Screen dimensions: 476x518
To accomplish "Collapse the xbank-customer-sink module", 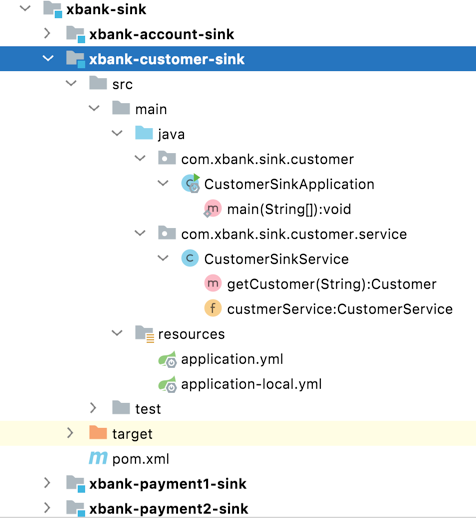I will coord(48,59).
